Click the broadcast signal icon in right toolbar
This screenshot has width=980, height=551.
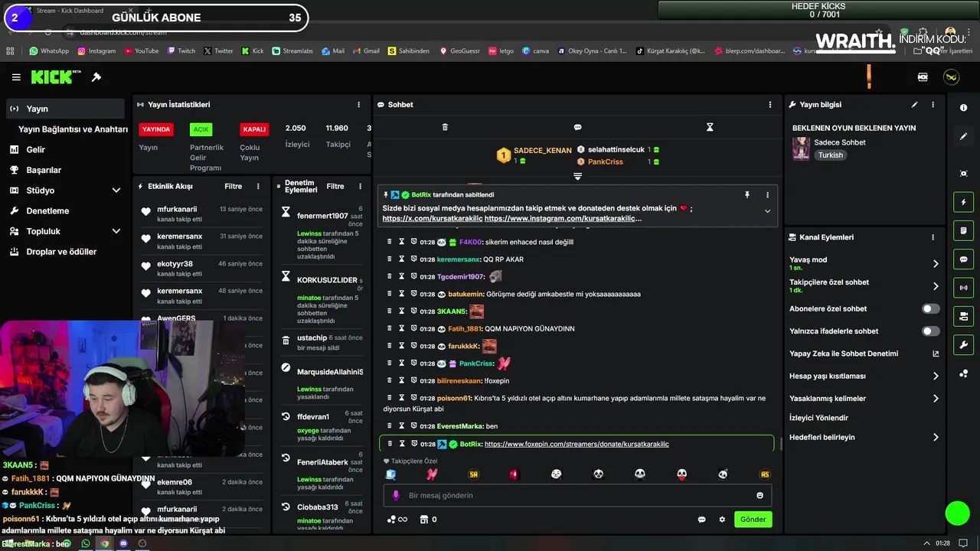[x=963, y=288]
